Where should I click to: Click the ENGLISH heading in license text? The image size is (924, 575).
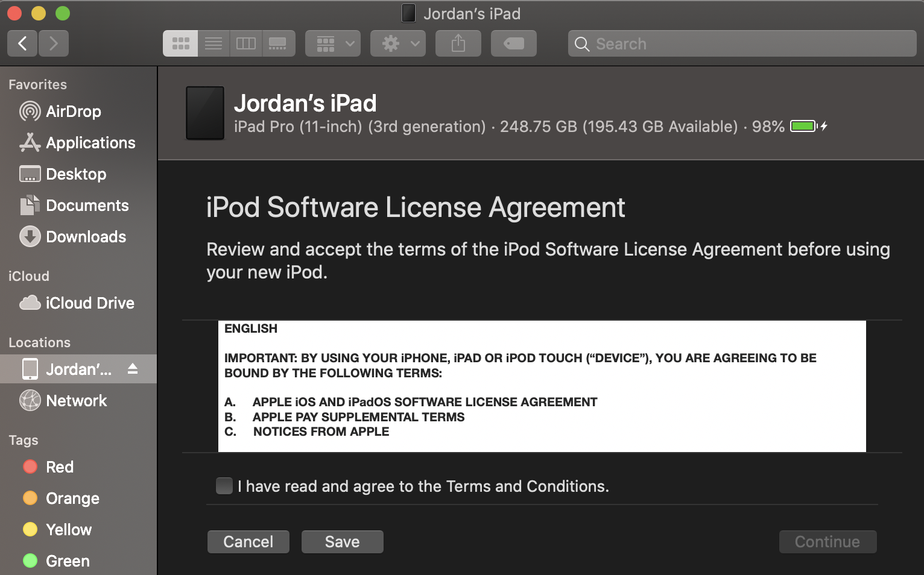point(251,328)
